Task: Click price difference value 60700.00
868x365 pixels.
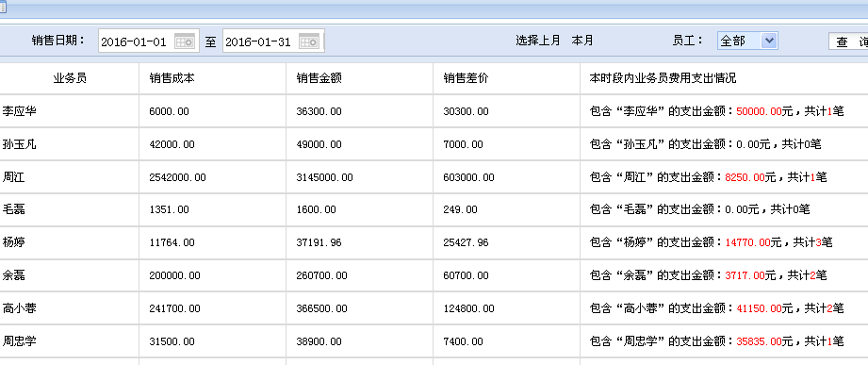Action: pos(467,275)
